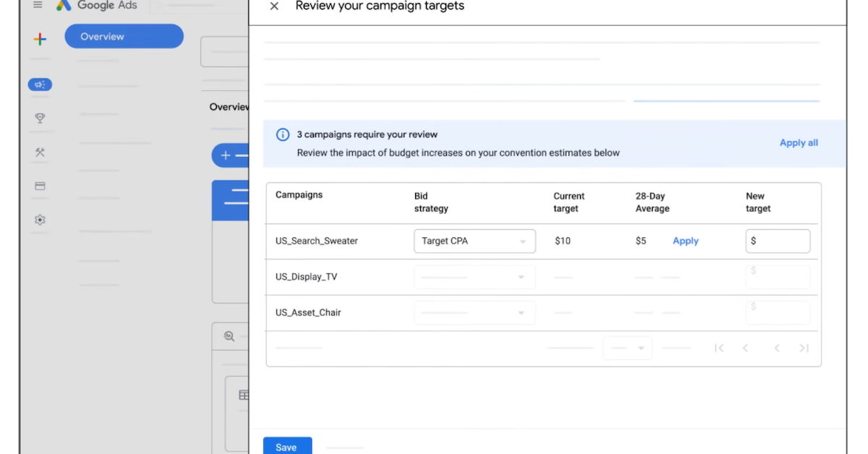Screen dimensions: 868x454
Task: Open the Admin gear sidebar icon
Action: click(x=41, y=220)
